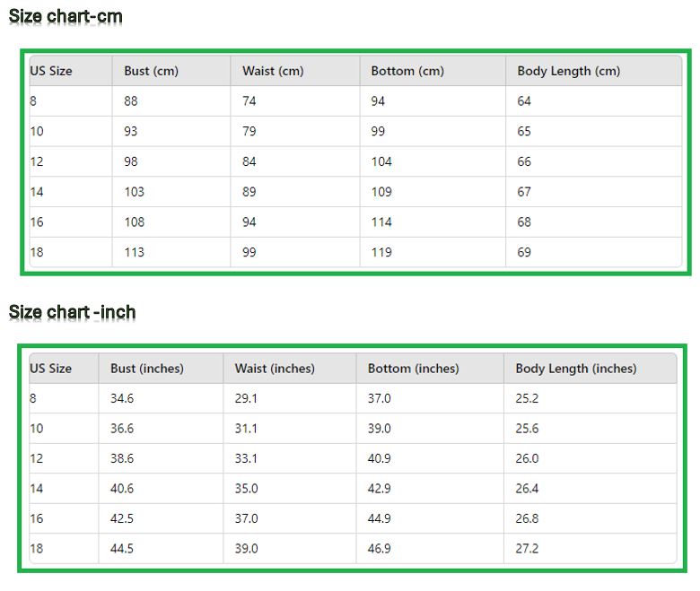
Task: Select the bust value 88 cell
Action: pos(131,101)
